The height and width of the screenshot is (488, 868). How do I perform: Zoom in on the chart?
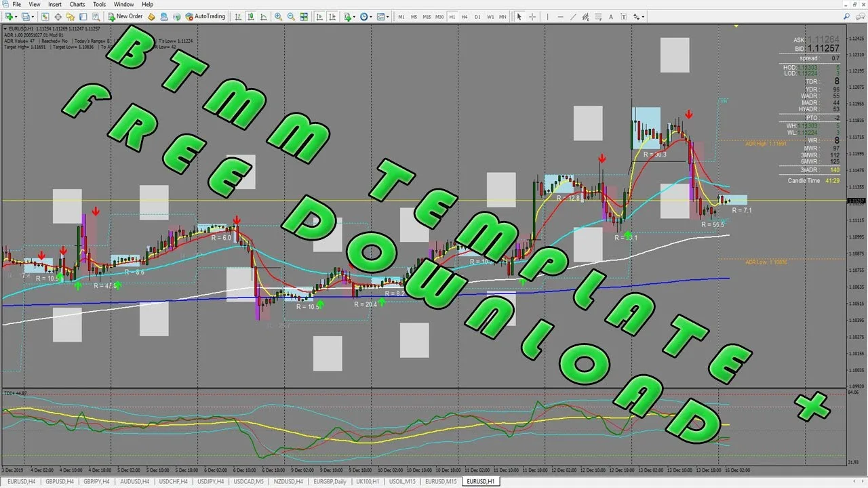click(x=277, y=17)
